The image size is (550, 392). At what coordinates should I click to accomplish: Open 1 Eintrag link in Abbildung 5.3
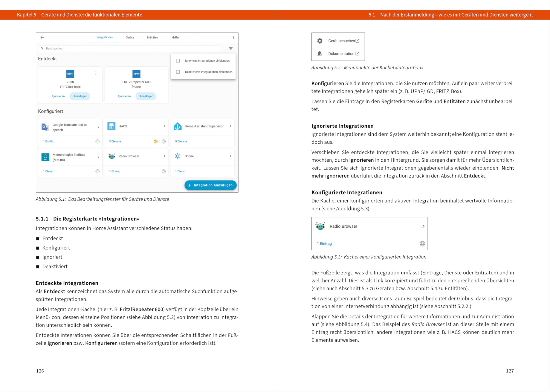[x=324, y=243]
